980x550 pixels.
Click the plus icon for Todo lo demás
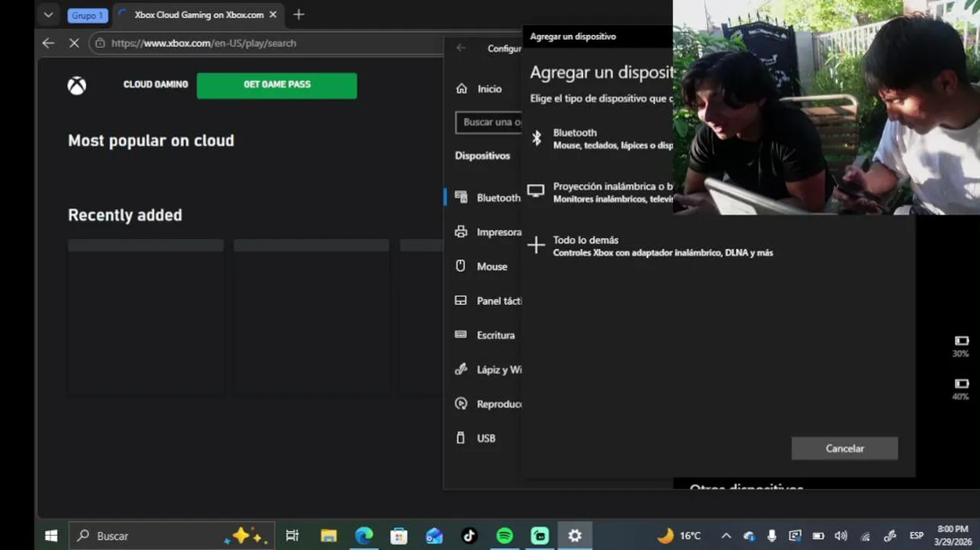pyautogui.click(x=537, y=244)
